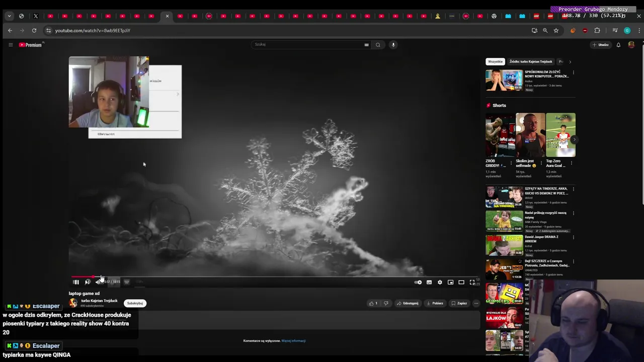Open install app icon in address bar
This screenshot has width=644, height=362.
tap(534, 31)
